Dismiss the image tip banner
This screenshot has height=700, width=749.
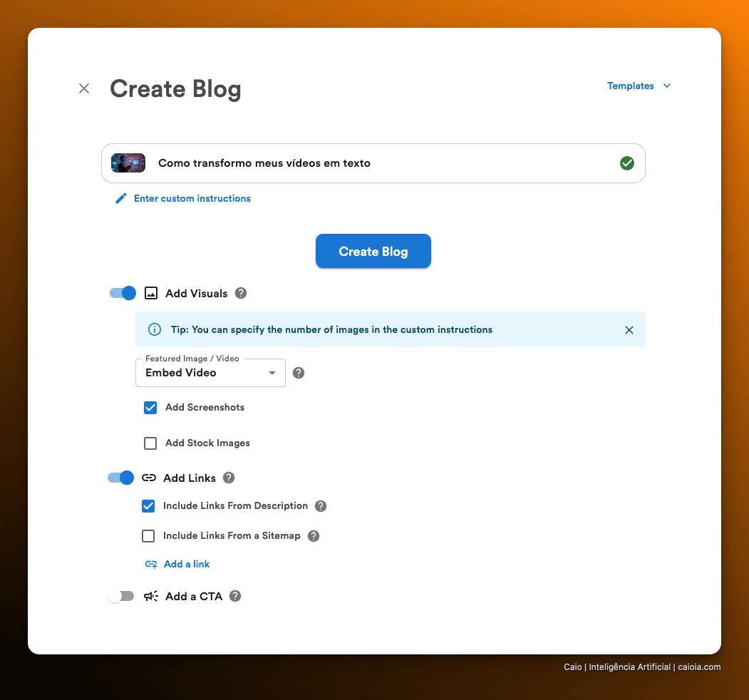(x=629, y=330)
